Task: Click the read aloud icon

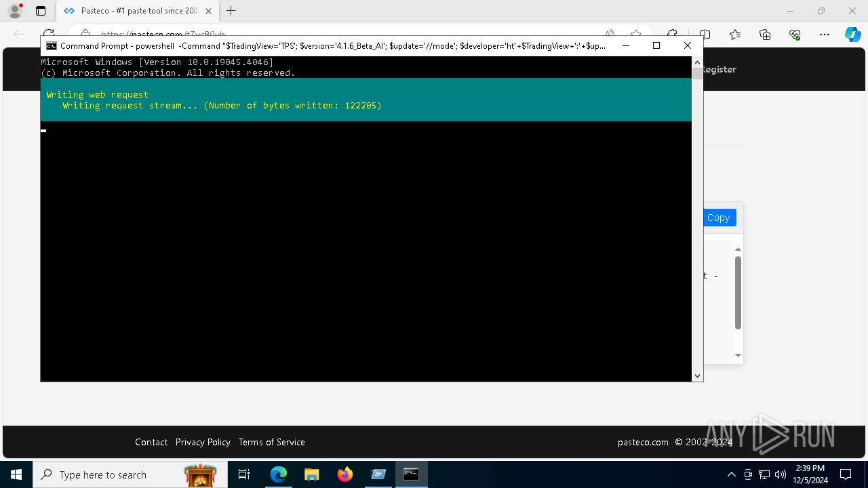Action: (x=610, y=34)
